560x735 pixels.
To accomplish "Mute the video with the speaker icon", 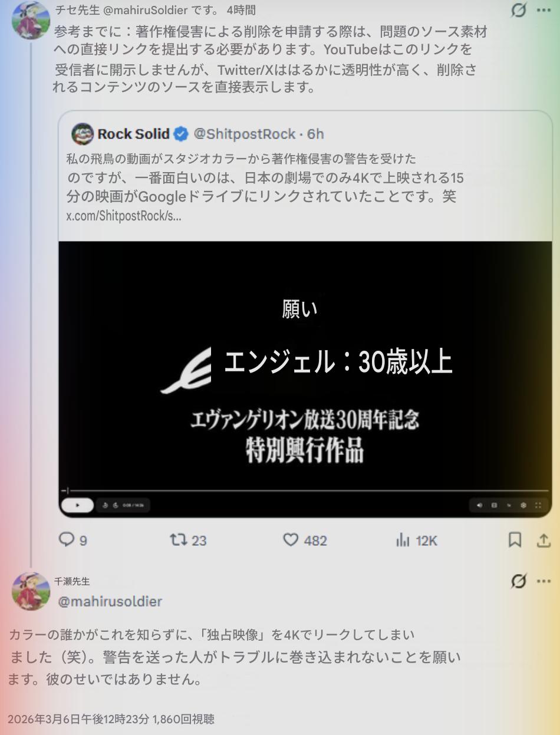I will pos(479,505).
